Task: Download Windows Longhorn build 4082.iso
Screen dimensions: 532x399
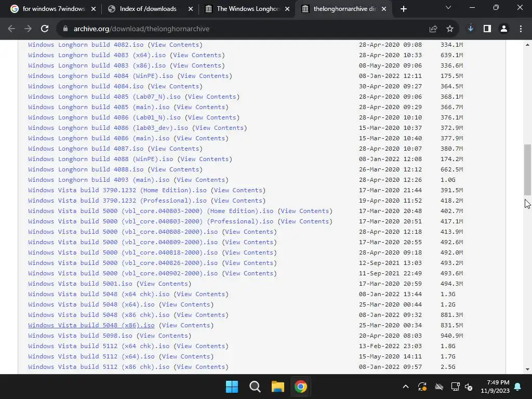Action: pyautogui.click(x=86, y=45)
